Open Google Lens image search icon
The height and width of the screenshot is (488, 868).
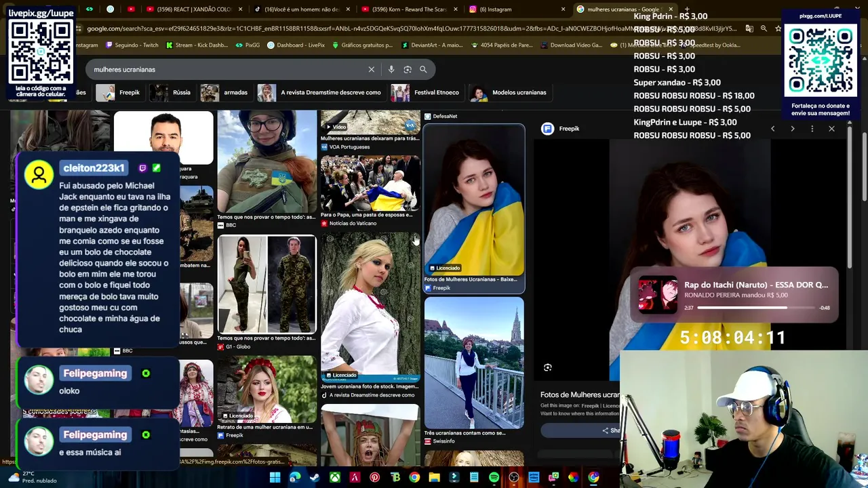407,69
